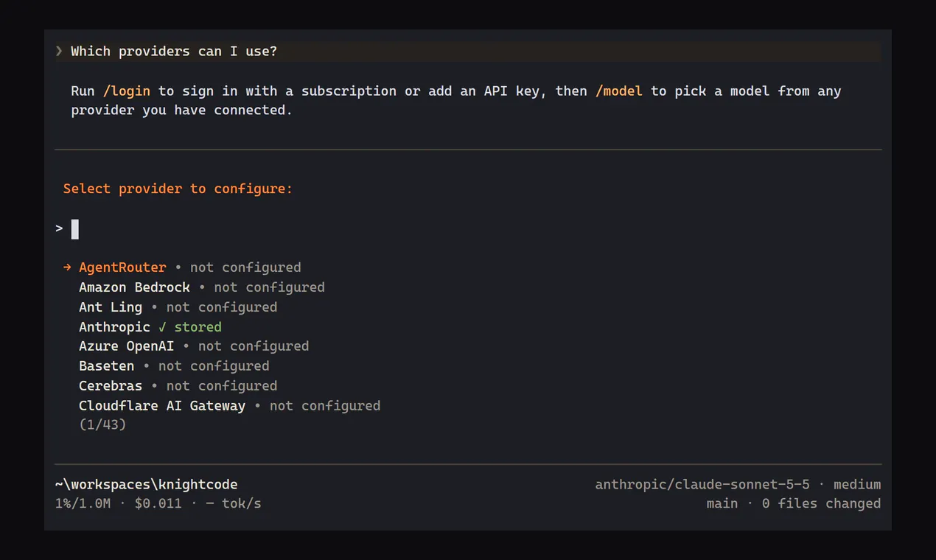
Task: Click the green checkmark next to Anthropic
Action: (162, 327)
